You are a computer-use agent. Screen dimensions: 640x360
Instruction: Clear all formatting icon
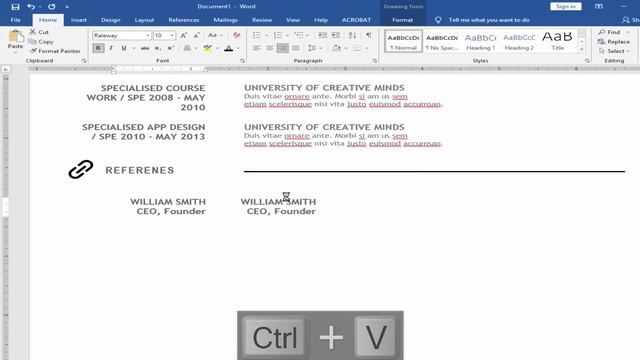[236, 36]
